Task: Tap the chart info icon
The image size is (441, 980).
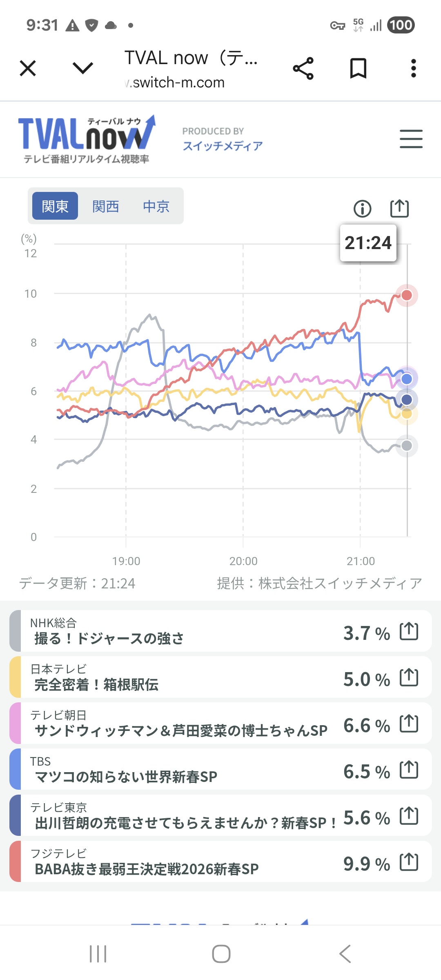Action: pos(362,209)
